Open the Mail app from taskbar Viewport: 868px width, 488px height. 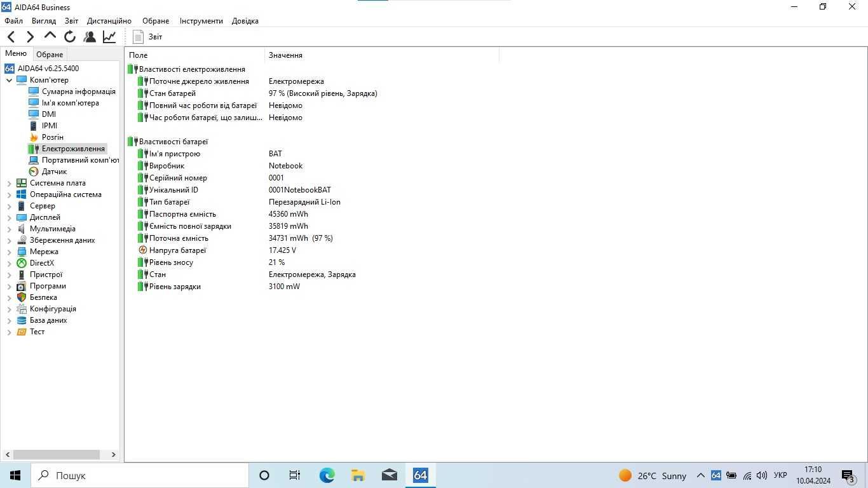click(389, 475)
